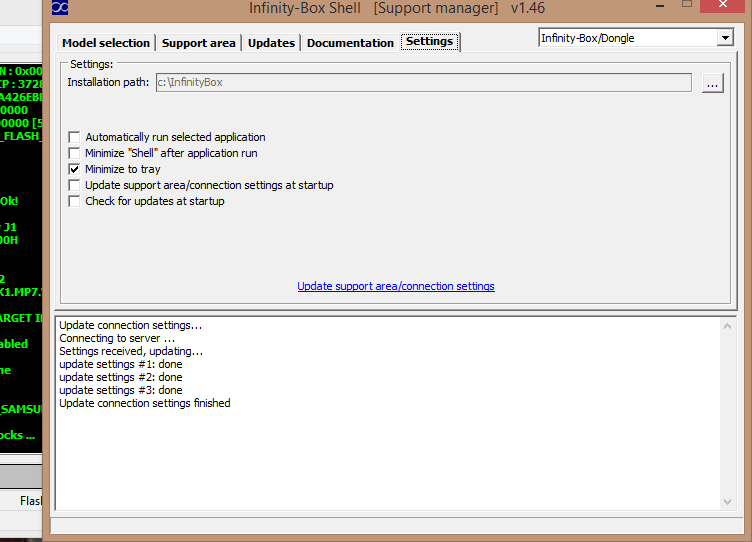
Task: Switch to the Support area tab
Action: (x=199, y=43)
